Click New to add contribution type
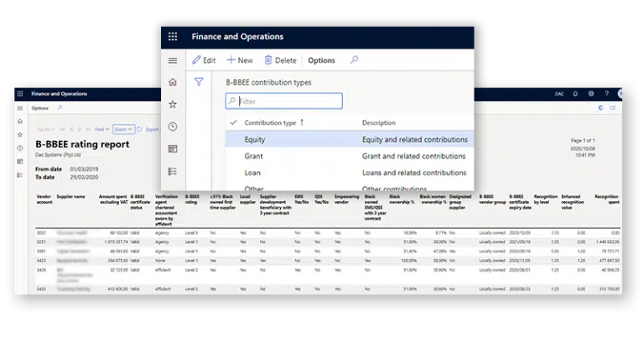The image size is (644, 363). [240, 60]
